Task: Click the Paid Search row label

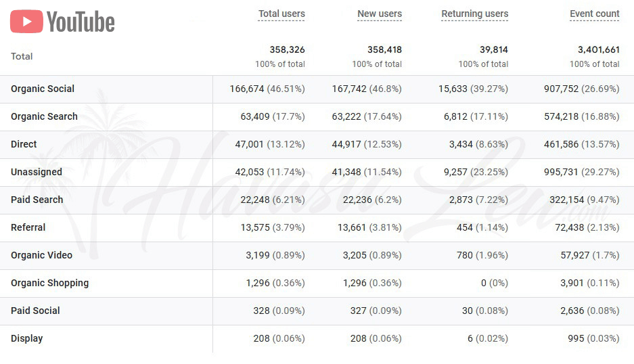Action: (37, 200)
